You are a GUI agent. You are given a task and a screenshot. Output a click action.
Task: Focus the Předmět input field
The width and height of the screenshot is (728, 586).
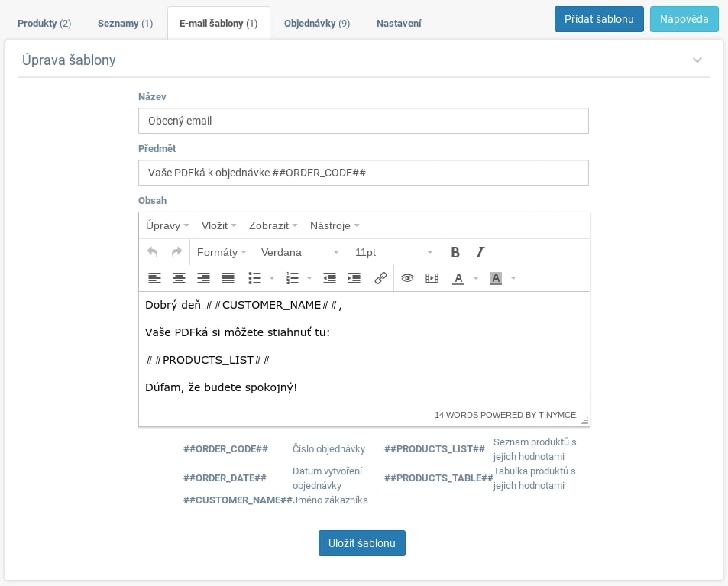(x=363, y=173)
